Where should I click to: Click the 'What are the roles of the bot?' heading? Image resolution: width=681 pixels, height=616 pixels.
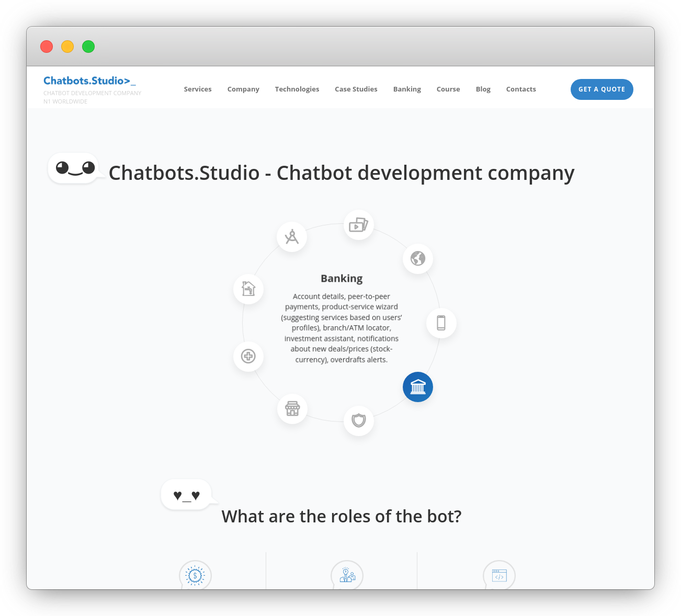342,517
